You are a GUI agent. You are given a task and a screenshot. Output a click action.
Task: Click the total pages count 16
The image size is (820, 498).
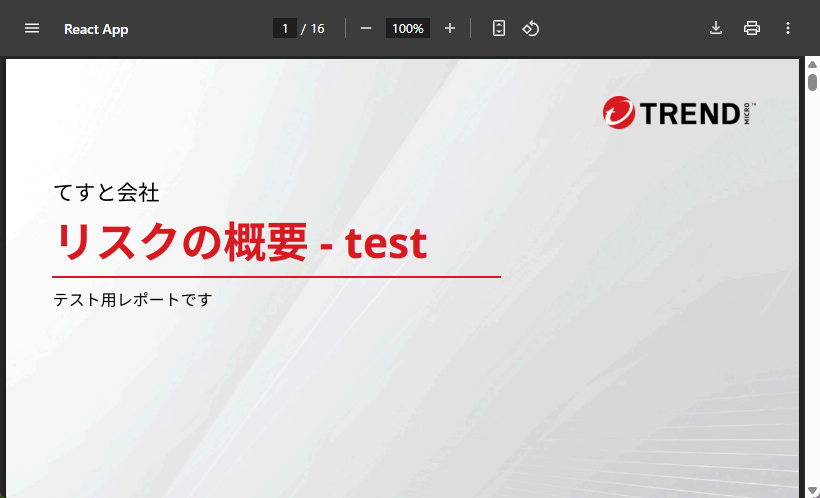pos(317,29)
